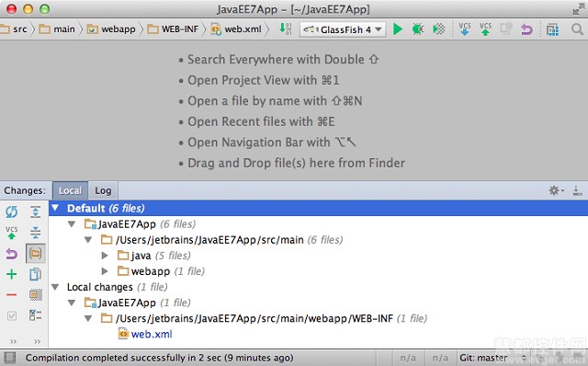Image resolution: width=588 pixels, height=366 pixels.
Task: Switch to the Local tab
Action: pyautogui.click(x=70, y=190)
